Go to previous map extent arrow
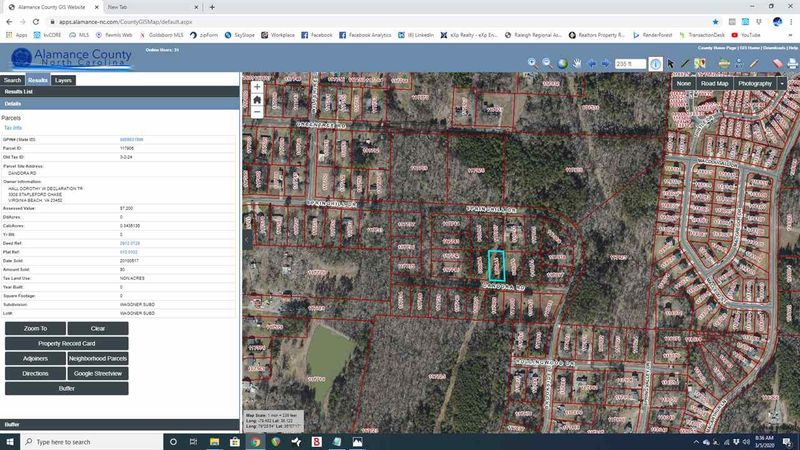The height and width of the screenshot is (450, 800). click(x=591, y=64)
